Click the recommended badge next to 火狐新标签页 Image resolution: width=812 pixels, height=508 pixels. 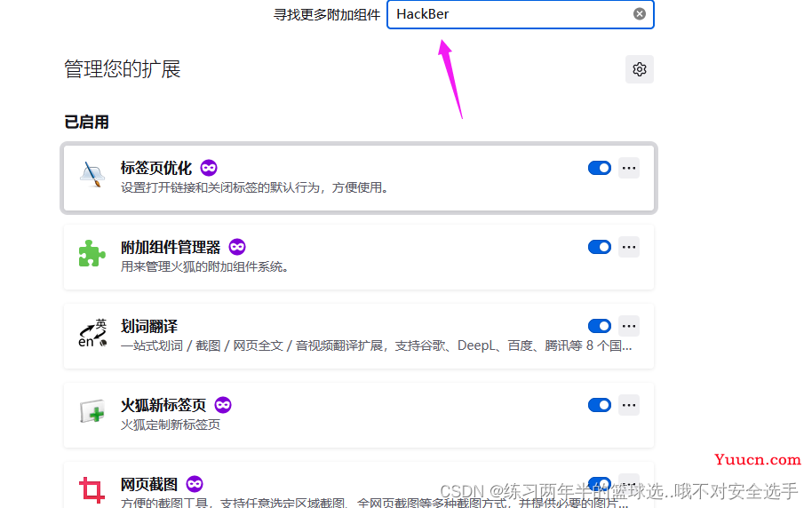pyautogui.click(x=223, y=405)
